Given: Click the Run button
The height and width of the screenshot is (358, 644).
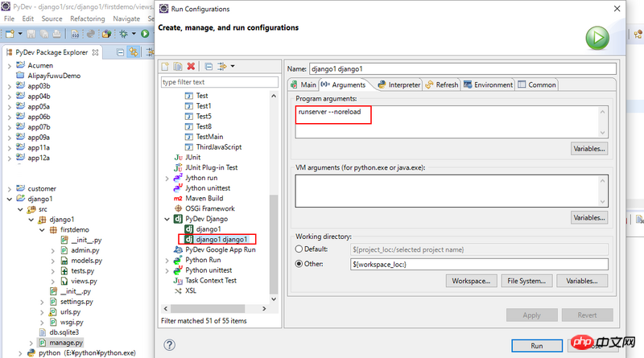Looking at the screenshot, I should coord(537,346).
